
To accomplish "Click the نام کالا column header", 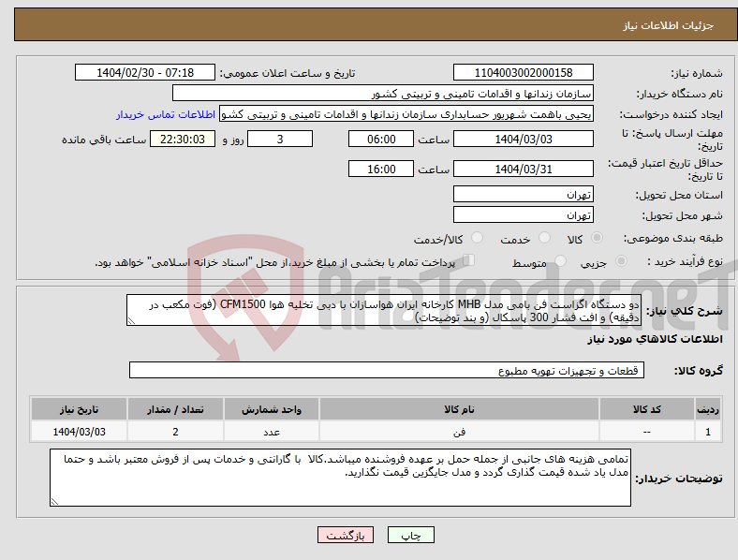I will pyautogui.click(x=459, y=409).
